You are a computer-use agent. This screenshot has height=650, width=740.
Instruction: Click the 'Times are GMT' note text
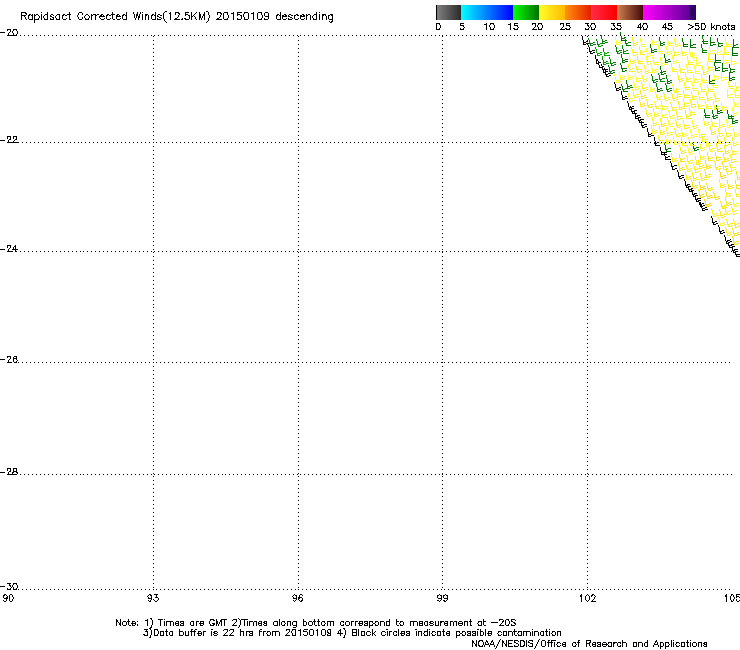pyautogui.click(x=193, y=623)
